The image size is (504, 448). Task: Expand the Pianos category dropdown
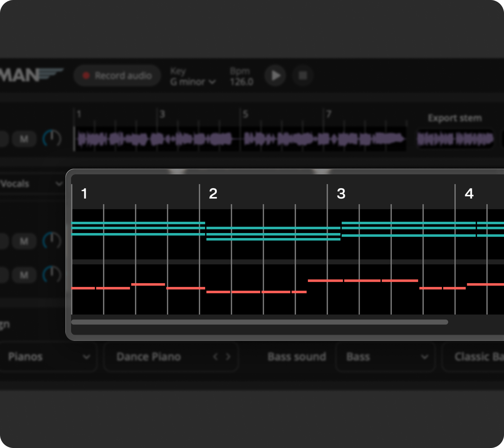48,357
